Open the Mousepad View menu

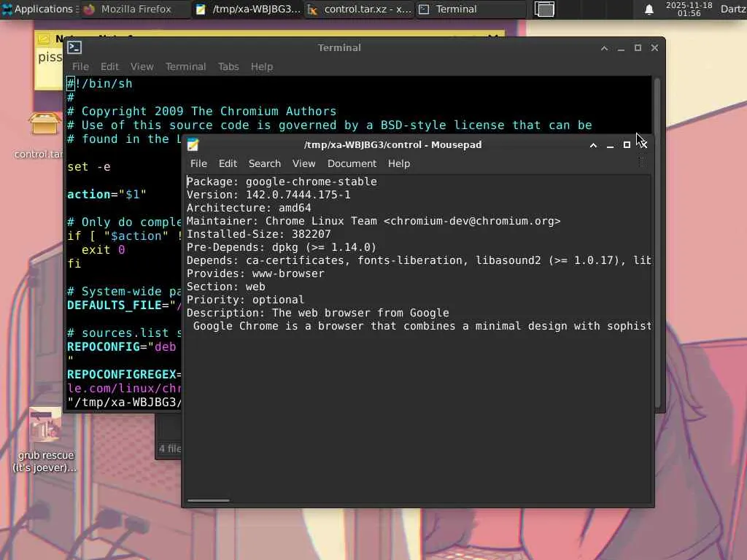click(303, 163)
